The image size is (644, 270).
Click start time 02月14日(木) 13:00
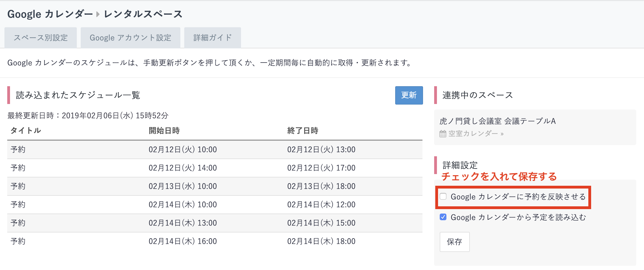point(183,223)
